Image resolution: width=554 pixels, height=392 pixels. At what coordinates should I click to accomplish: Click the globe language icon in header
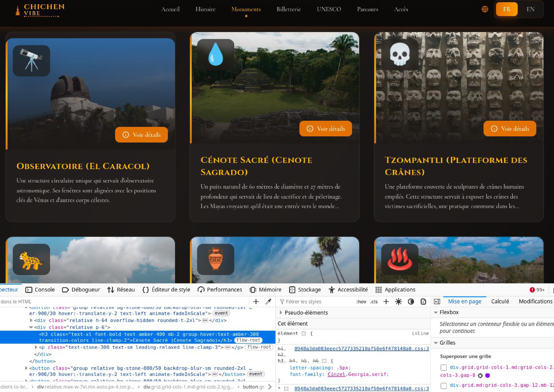point(485,9)
